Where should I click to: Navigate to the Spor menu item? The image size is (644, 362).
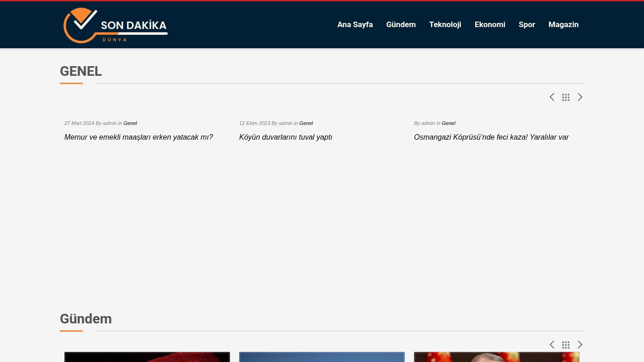point(527,25)
